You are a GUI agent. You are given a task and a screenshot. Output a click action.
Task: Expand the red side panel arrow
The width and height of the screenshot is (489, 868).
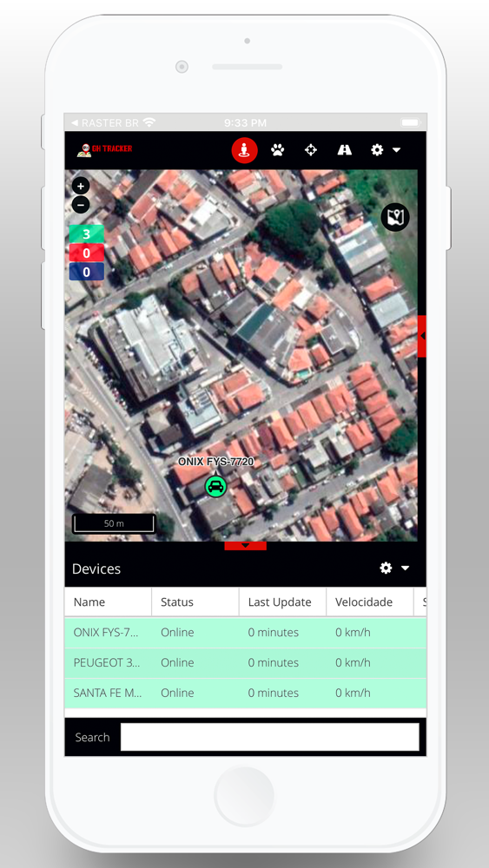click(422, 336)
